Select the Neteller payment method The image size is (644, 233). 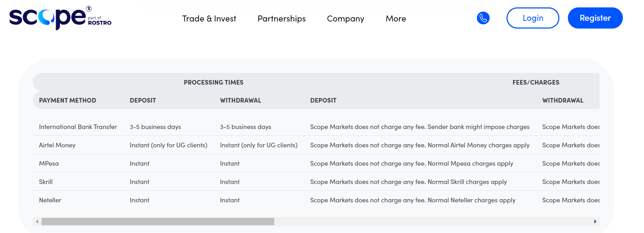pyautogui.click(x=50, y=200)
